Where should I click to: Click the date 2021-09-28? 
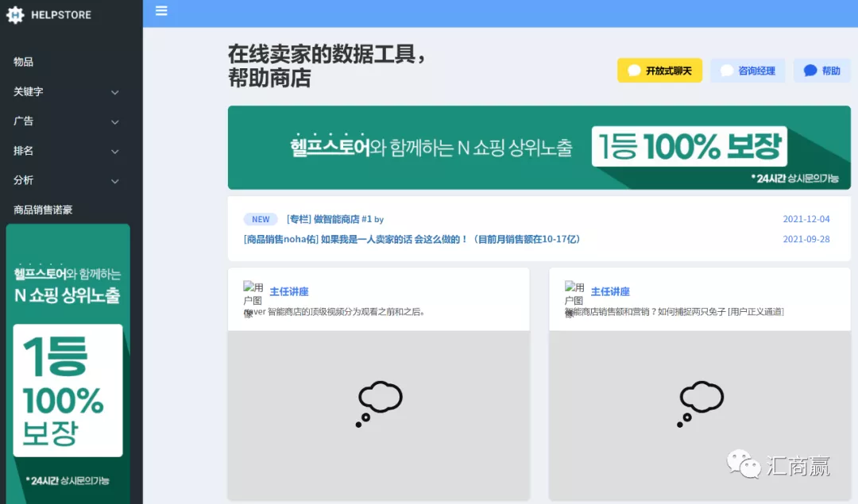click(x=806, y=239)
